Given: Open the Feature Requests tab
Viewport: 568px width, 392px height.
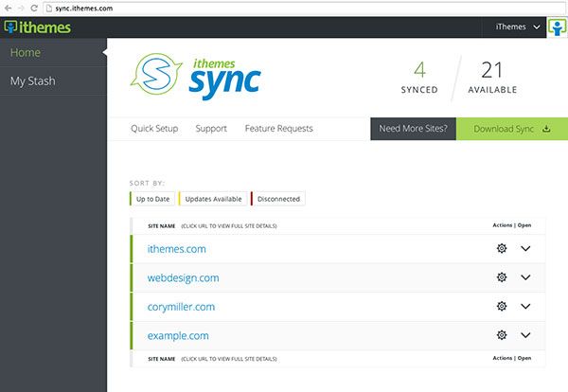Looking at the screenshot, I should 279,129.
